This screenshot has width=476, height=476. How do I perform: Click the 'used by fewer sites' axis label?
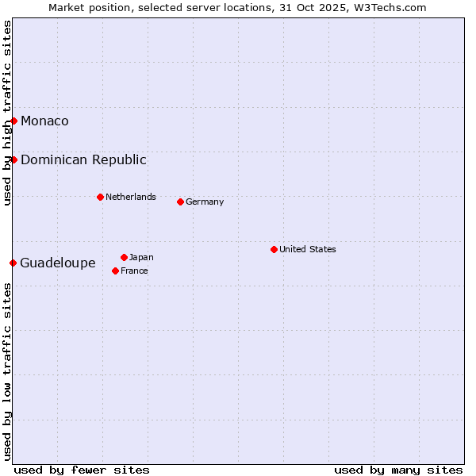(x=82, y=470)
